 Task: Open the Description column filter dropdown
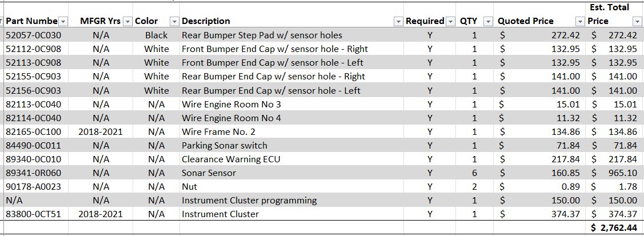(398, 21)
